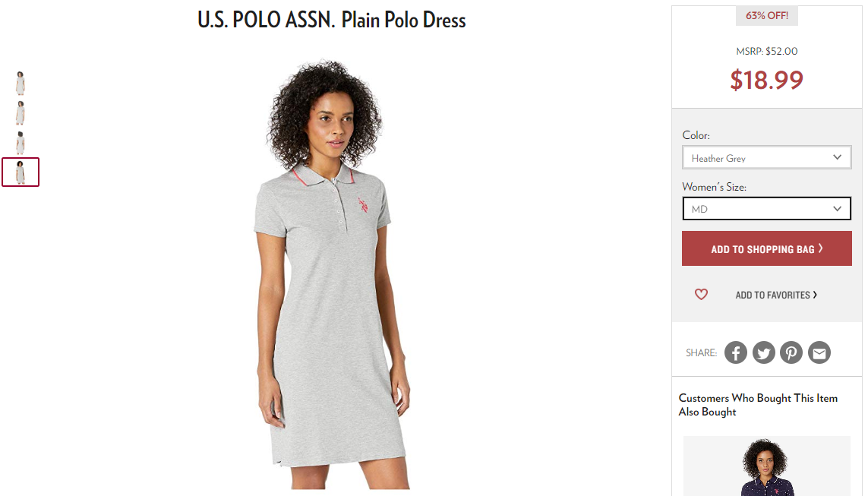Select the first product thumbnail
The image size is (868, 496).
coord(21,83)
